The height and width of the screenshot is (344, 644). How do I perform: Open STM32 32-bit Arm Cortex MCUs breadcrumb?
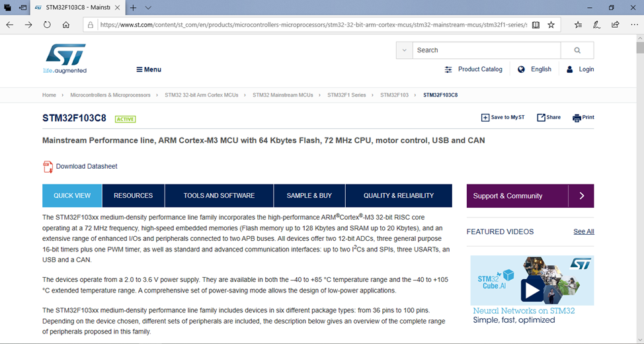coord(201,95)
